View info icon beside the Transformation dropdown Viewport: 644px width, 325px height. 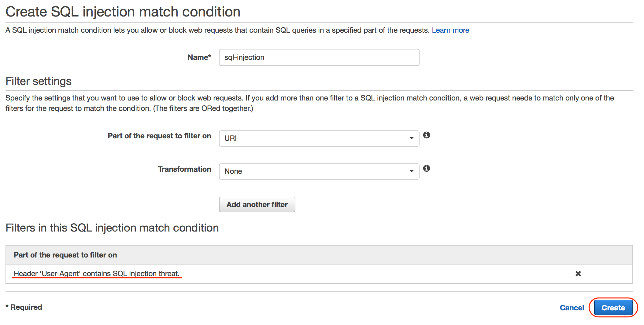[x=427, y=168]
